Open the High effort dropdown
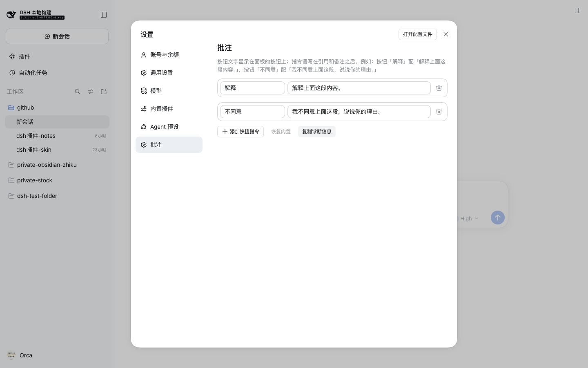The width and height of the screenshot is (588, 368). pos(469,219)
